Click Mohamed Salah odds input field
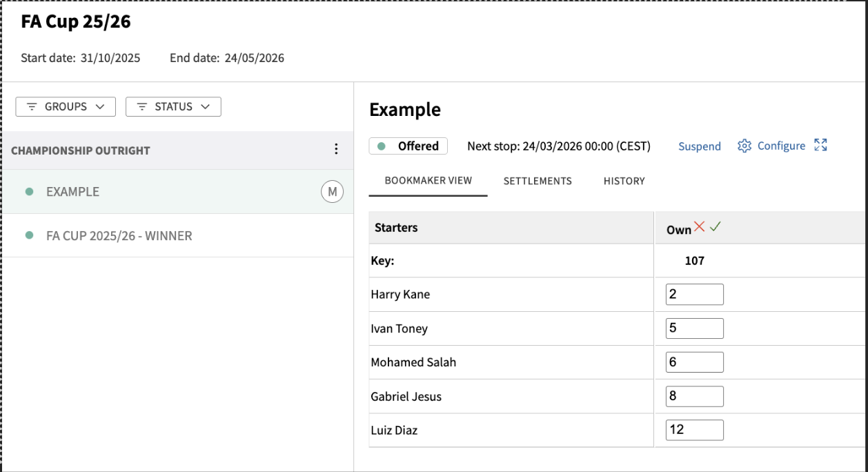The height and width of the screenshot is (472, 868). click(694, 362)
